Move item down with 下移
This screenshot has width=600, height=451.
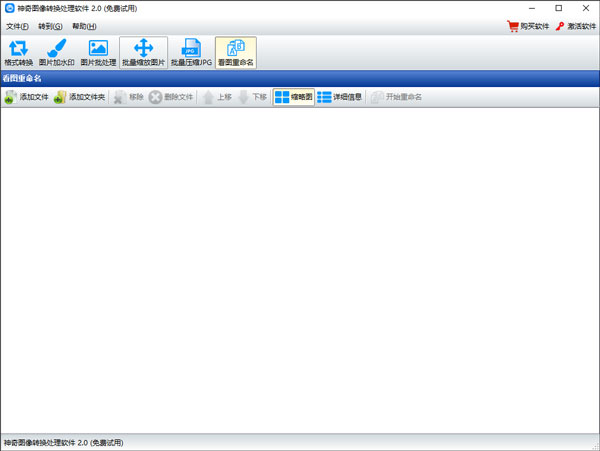tap(252, 97)
